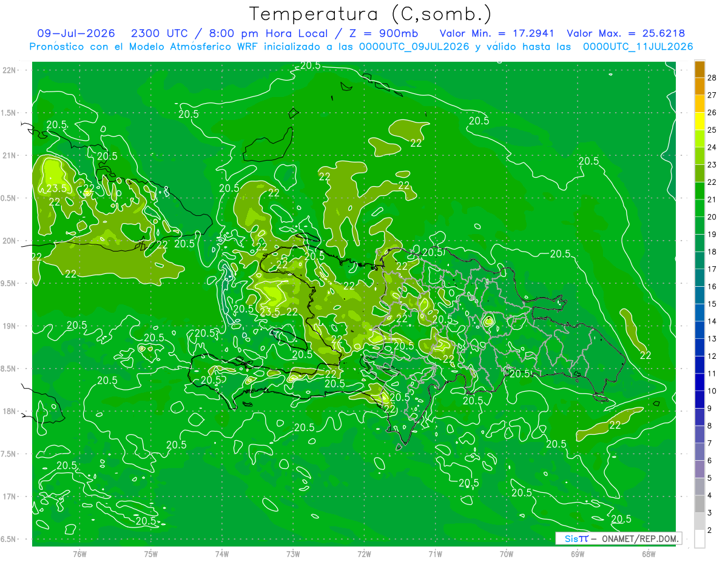
Task: Click the yellow legend swatch between 25 and 26
Action: click(x=699, y=121)
